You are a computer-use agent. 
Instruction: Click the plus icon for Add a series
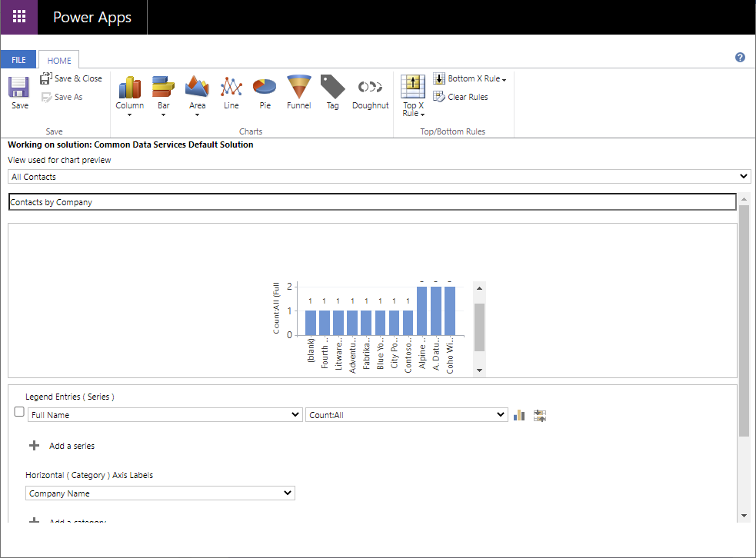(x=35, y=446)
